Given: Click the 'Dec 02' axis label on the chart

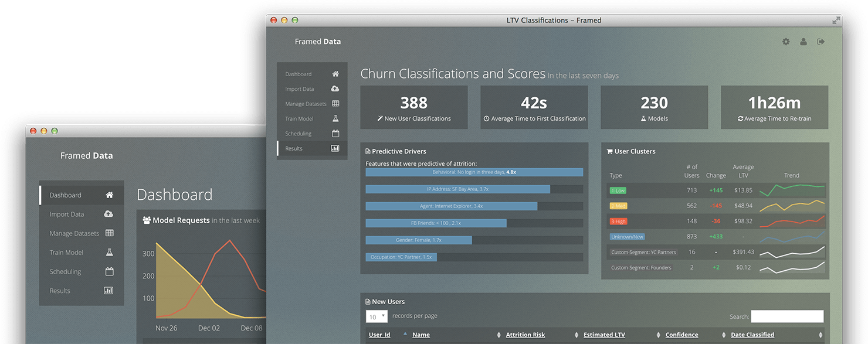Looking at the screenshot, I should click(x=209, y=328).
